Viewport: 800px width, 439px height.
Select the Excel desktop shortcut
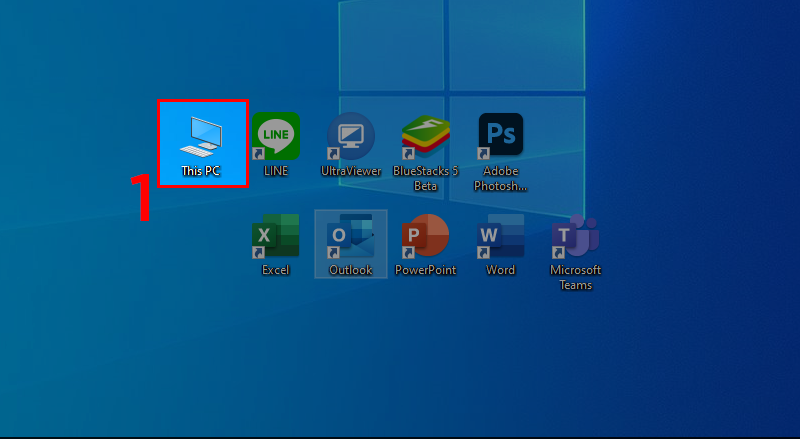coord(276,236)
